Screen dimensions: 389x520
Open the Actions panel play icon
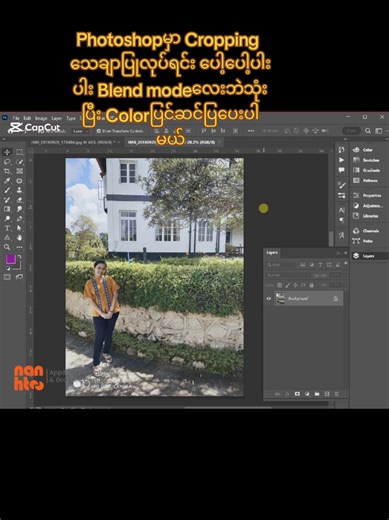pos(341,160)
